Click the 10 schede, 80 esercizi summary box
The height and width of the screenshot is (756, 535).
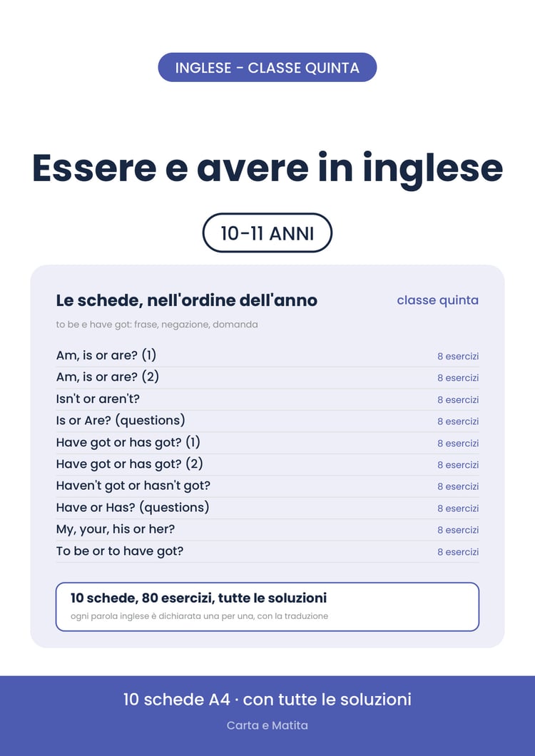pyautogui.click(x=267, y=606)
